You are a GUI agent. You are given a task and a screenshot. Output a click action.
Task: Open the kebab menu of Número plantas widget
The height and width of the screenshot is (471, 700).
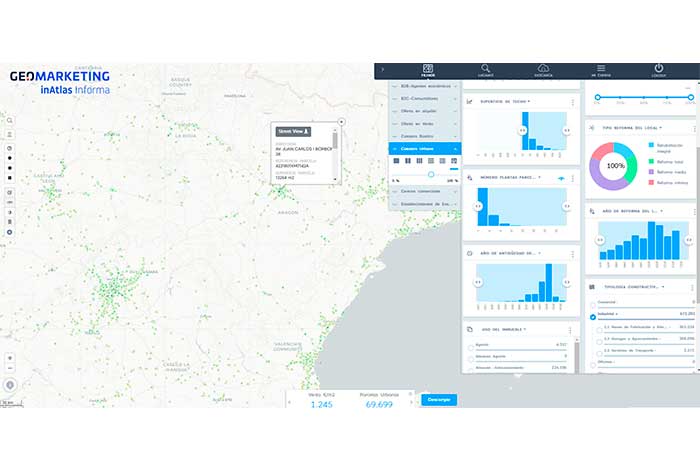pyautogui.click(x=572, y=178)
